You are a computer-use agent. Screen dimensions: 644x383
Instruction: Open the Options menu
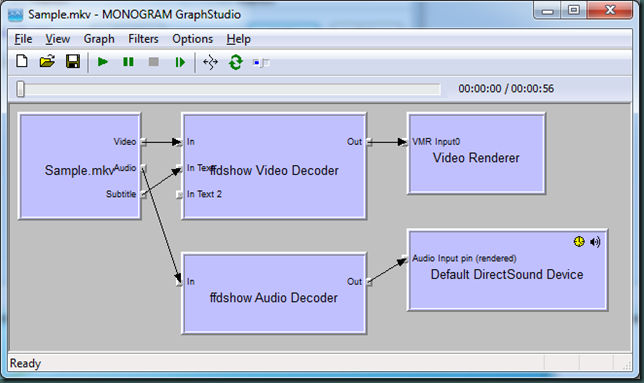(193, 39)
